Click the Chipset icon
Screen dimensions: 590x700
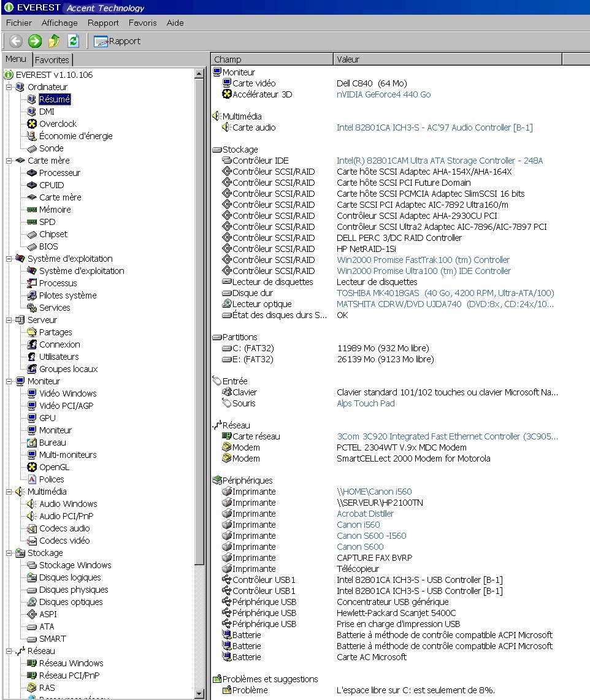(x=32, y=234)
